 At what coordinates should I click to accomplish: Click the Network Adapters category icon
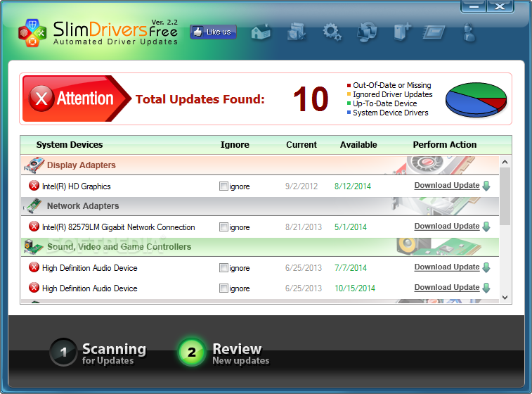[x=33, y=206]
